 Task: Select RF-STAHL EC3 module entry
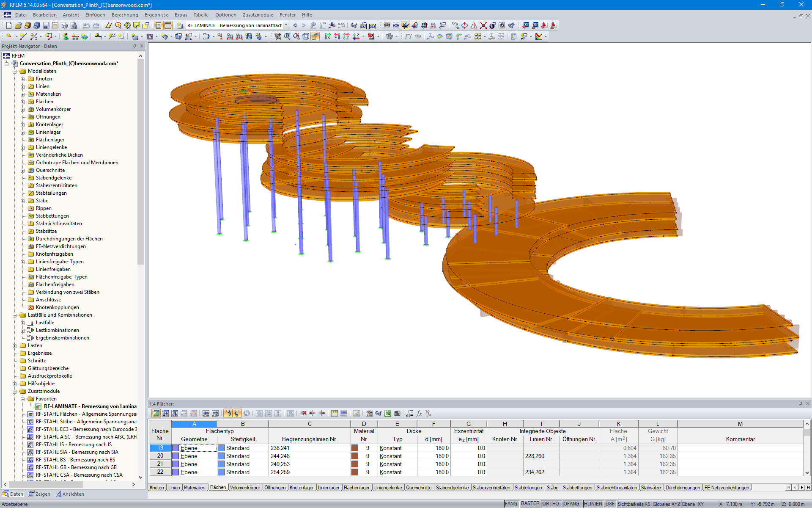click(x=86, y=429)
